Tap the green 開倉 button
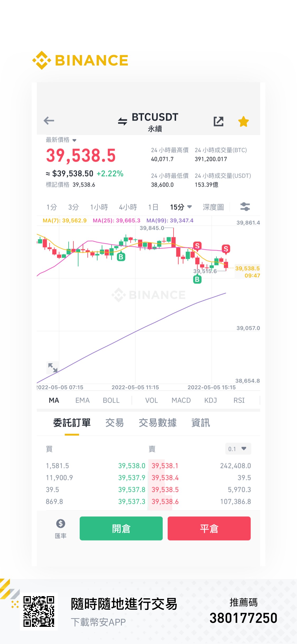Viewport: 297px width, 644px height. click(121, 528)
